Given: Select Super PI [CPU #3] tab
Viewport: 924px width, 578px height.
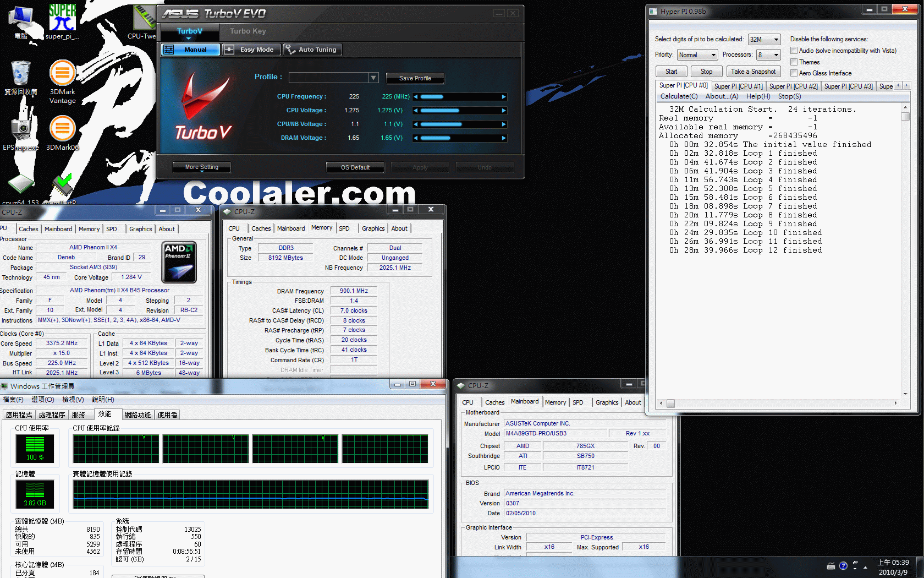Looking at the screenshot, I should tap(848, 86).
